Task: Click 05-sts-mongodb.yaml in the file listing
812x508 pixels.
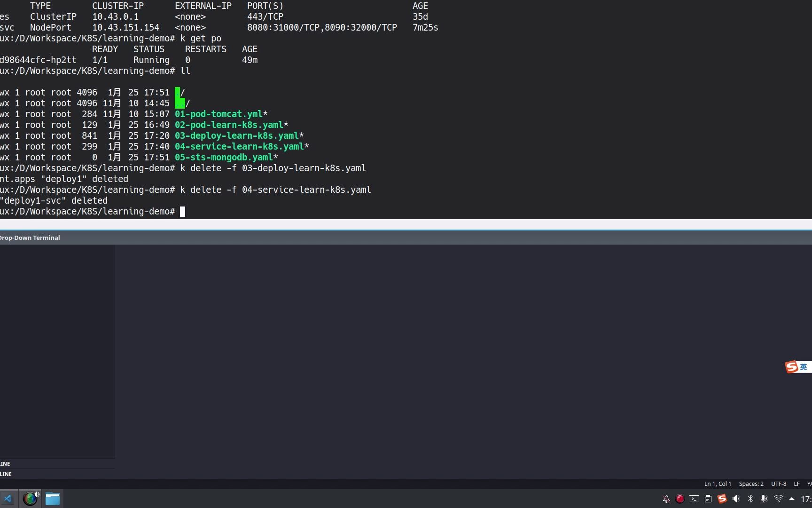Action: pyautogui.click(x=224, y=157)
